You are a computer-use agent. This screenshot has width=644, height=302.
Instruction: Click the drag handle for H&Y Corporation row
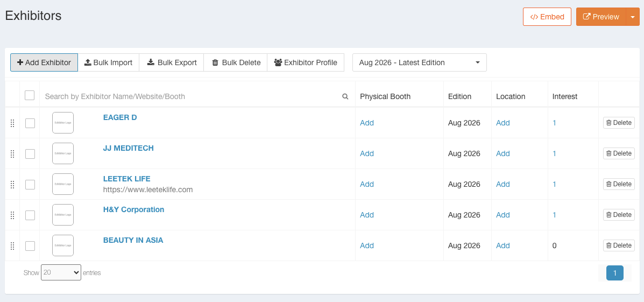(x=12, y=215)
